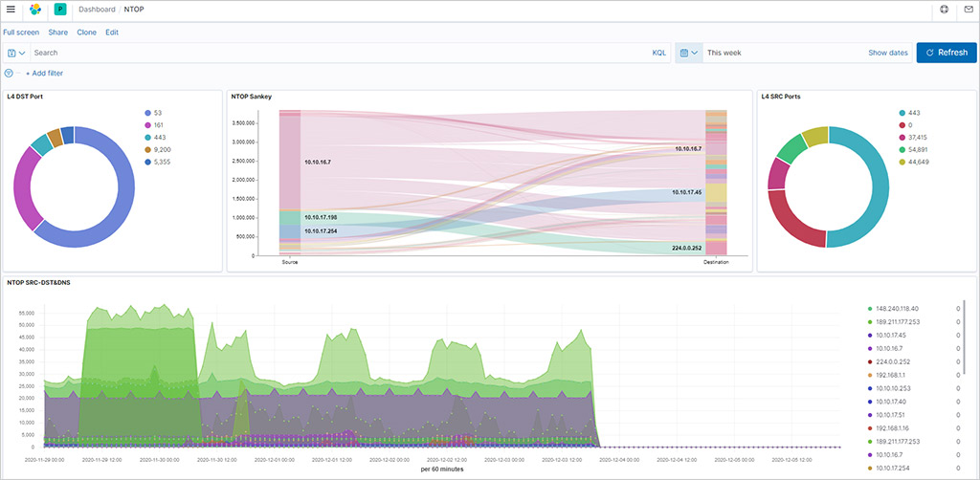Click the filter options icon

coord(10,73)
